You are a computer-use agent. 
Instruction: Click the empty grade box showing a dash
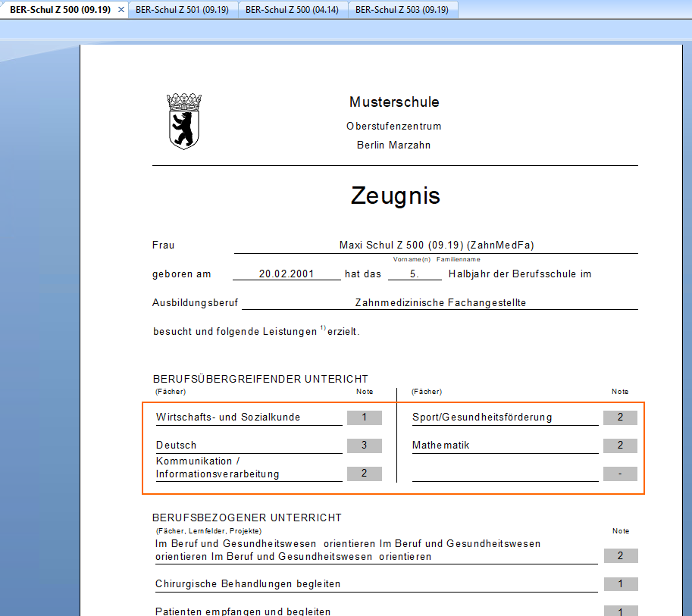pyautogui.click(x=620, y=474)
